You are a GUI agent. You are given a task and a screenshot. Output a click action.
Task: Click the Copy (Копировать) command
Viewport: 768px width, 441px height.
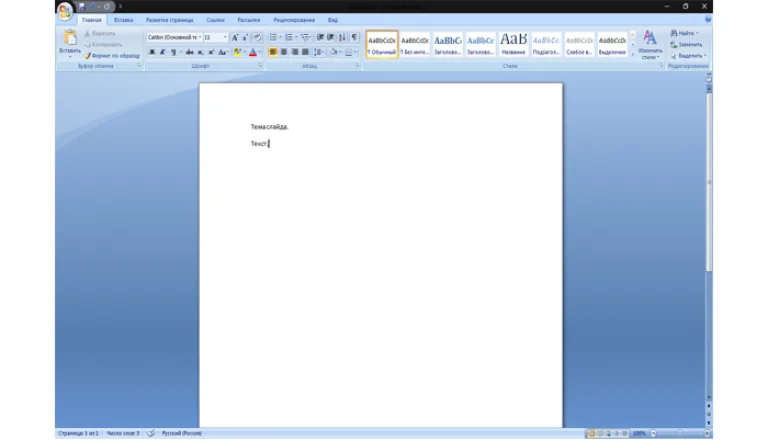(103, 45)
